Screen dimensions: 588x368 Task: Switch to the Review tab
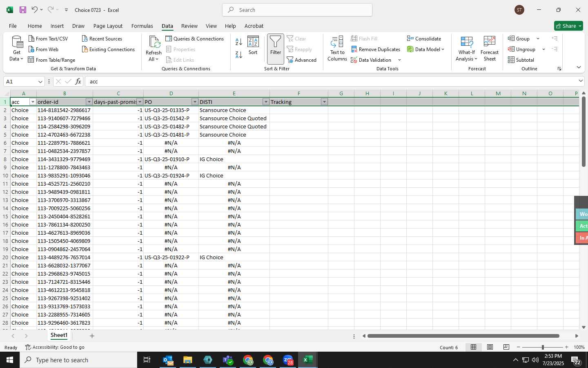tap(189, 26)
